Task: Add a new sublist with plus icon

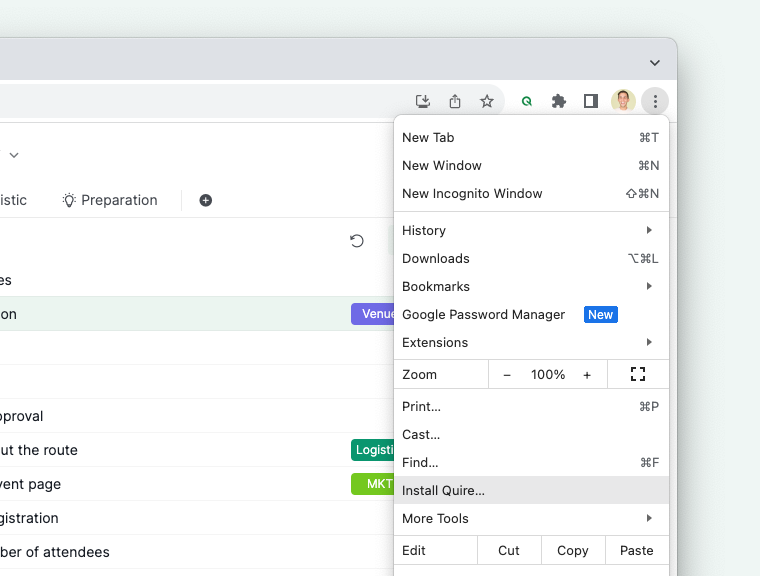Action: tap(206, 200)
